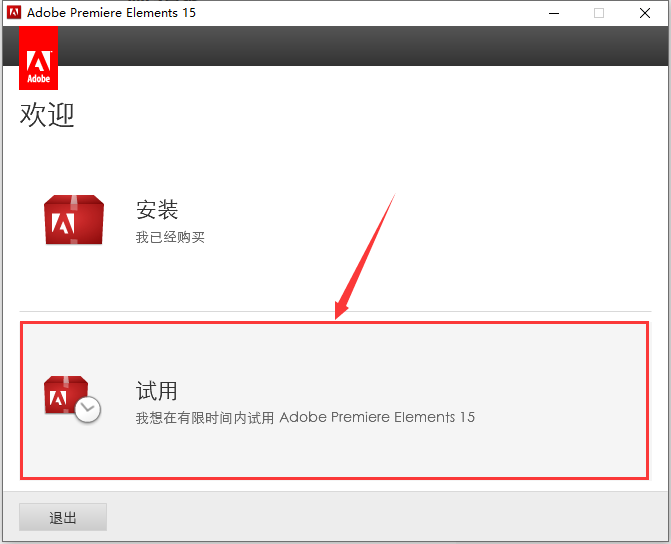Click the Adobe logo in header
This screenshot has height=544, width=671.
39,58
